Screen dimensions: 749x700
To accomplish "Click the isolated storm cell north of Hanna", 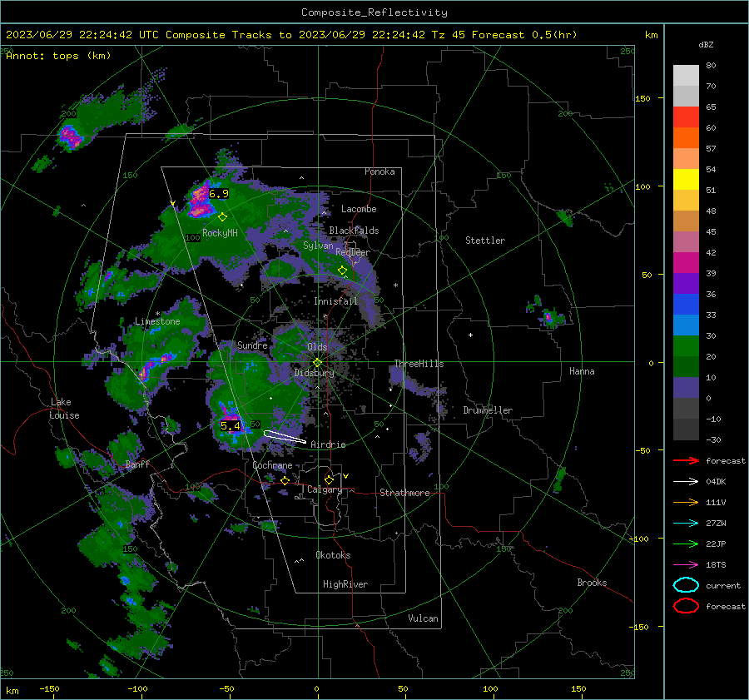I will [x=548, y=316].
